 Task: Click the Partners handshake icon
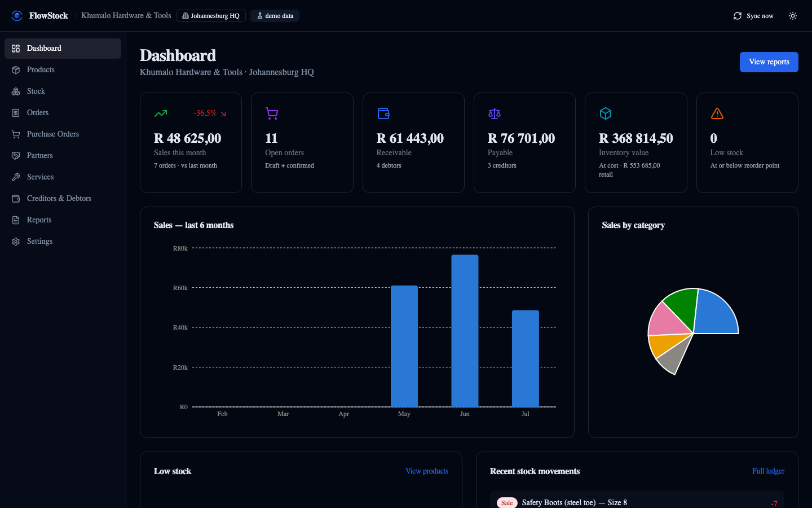click(16, 156)
